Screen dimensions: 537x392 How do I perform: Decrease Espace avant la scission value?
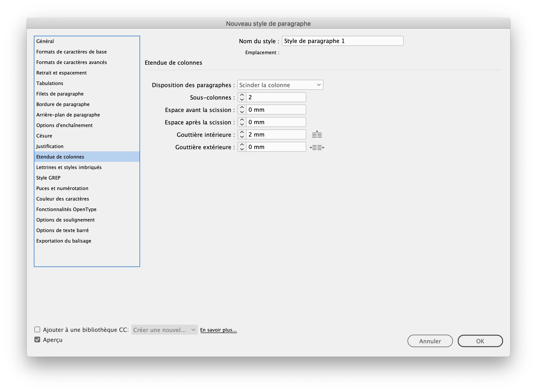coord(242,112)
